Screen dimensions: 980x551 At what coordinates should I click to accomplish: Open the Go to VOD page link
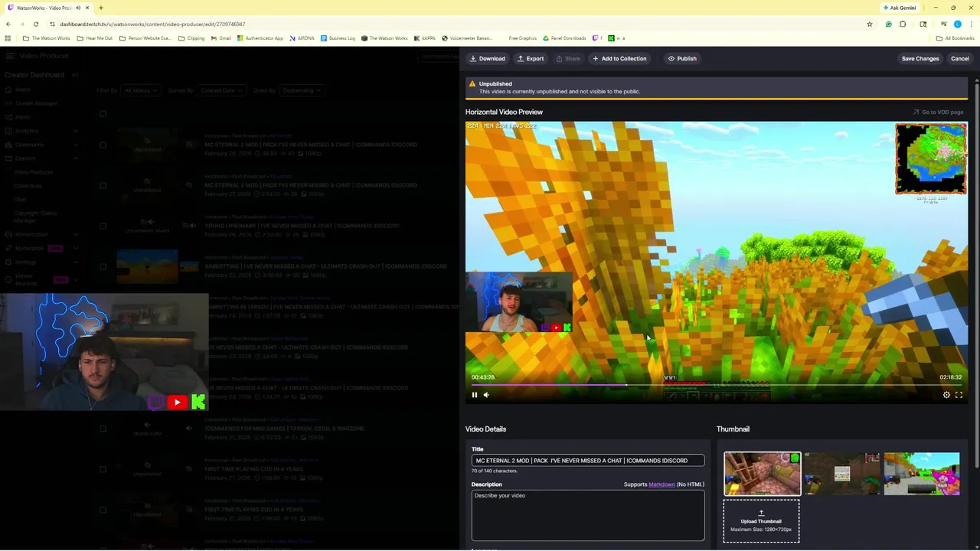tap(938, 112)
